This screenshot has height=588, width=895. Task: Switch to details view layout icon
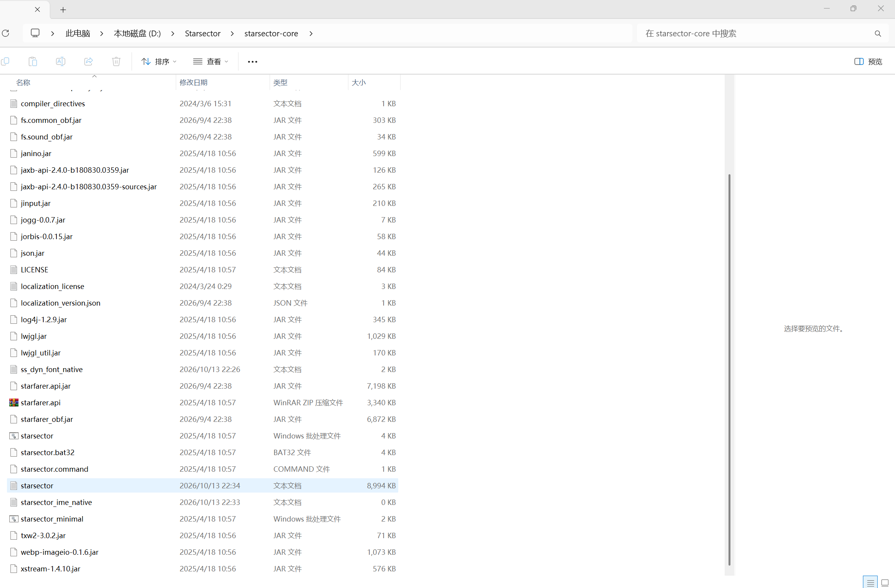click(870, 582)
